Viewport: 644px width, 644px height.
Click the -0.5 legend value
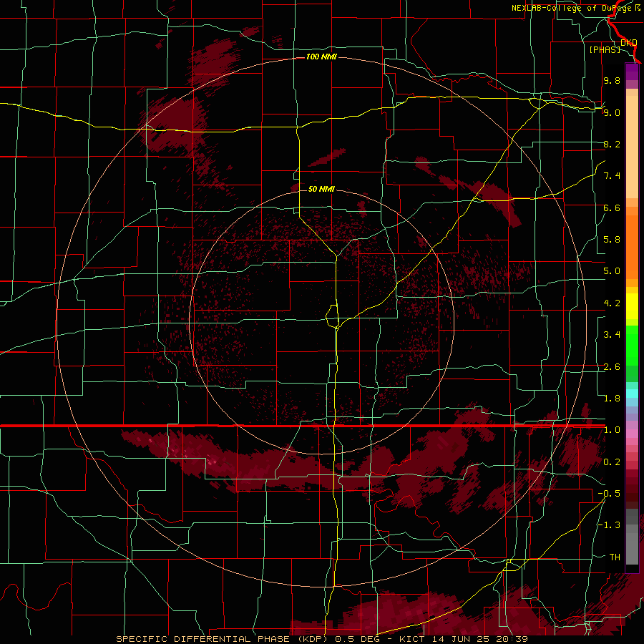point(609,494)
